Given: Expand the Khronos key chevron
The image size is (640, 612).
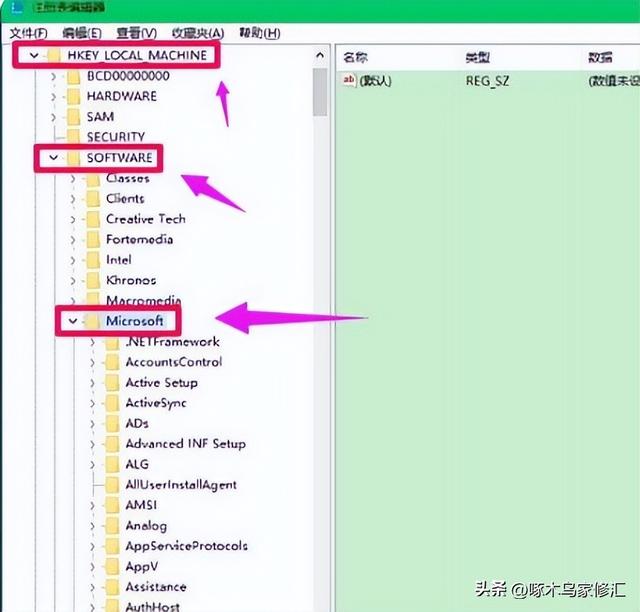Looking at the screenshot, I should [x=73, y=280].
